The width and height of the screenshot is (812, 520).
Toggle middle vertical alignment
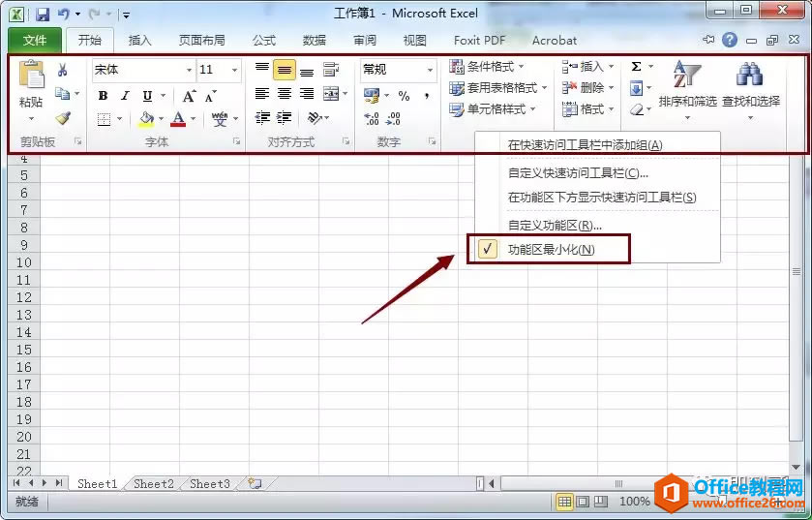point(285,70)
